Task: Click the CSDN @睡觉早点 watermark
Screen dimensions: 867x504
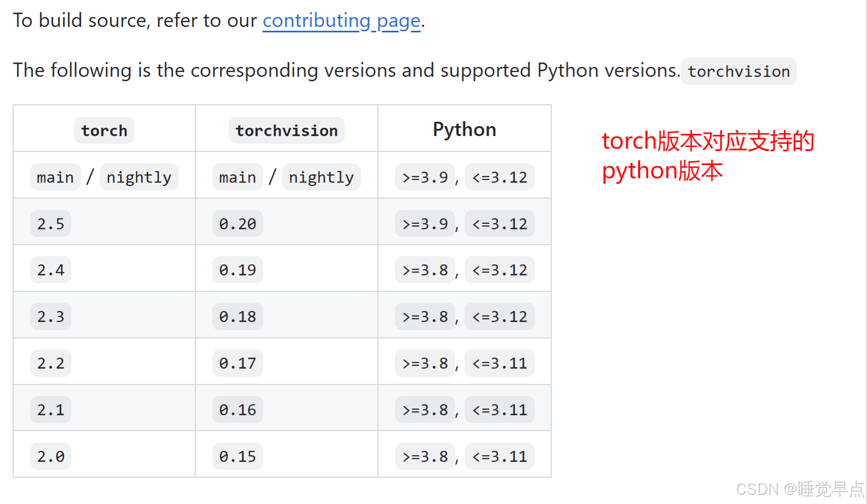Action: point(799,489)
